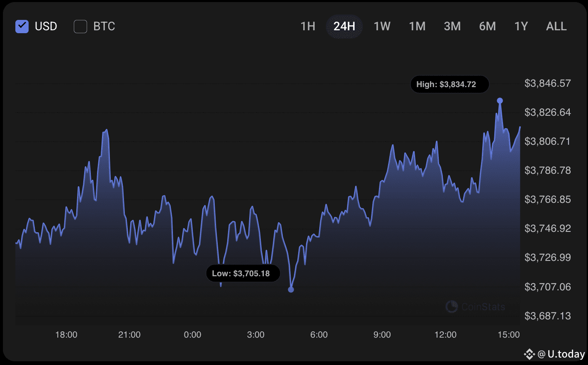Switch chart to 1W range
Image resolution: width=588 pixels, height=365 pixels.
pyautogui.click(x=382, y=26)
